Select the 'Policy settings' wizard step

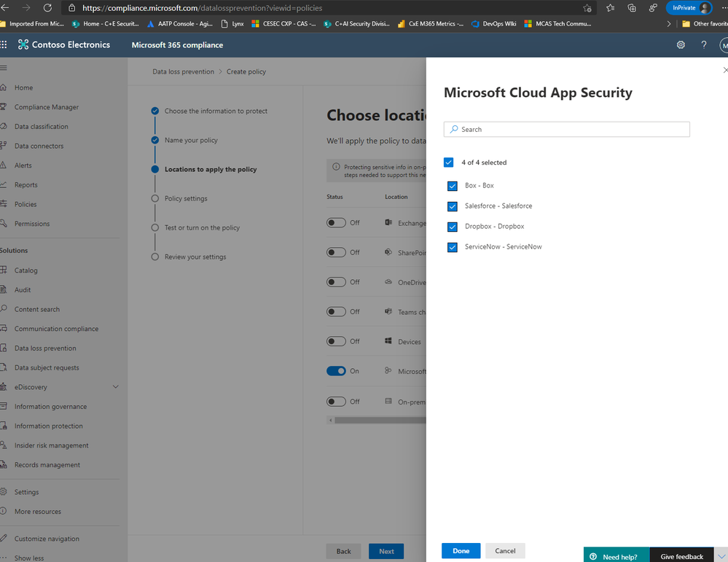pos(186,198)
